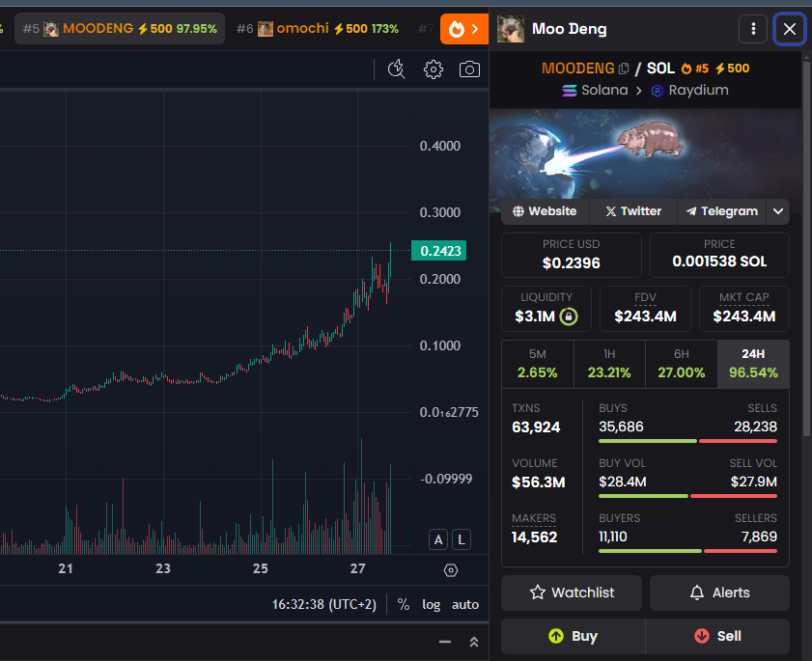Click the PRICE USD $0.2396 box
Viewport: 812px width, 661px height.
pos(572,255)
